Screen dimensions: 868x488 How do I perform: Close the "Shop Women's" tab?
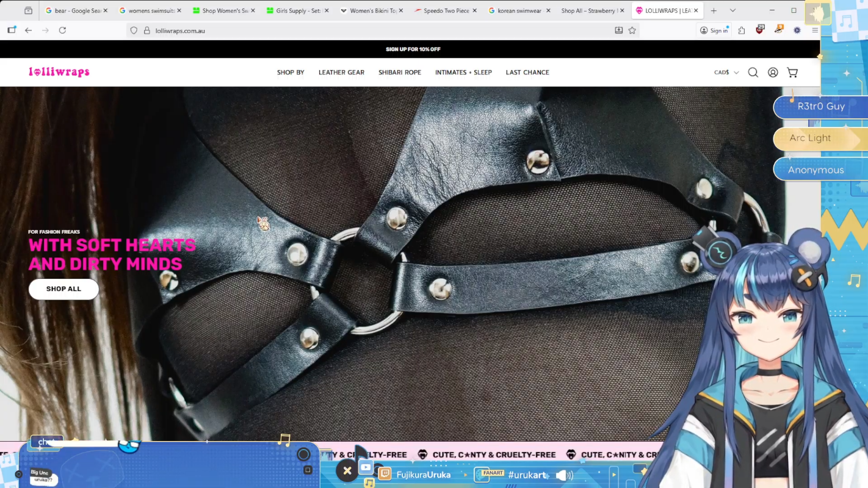[x=253, y=10]
